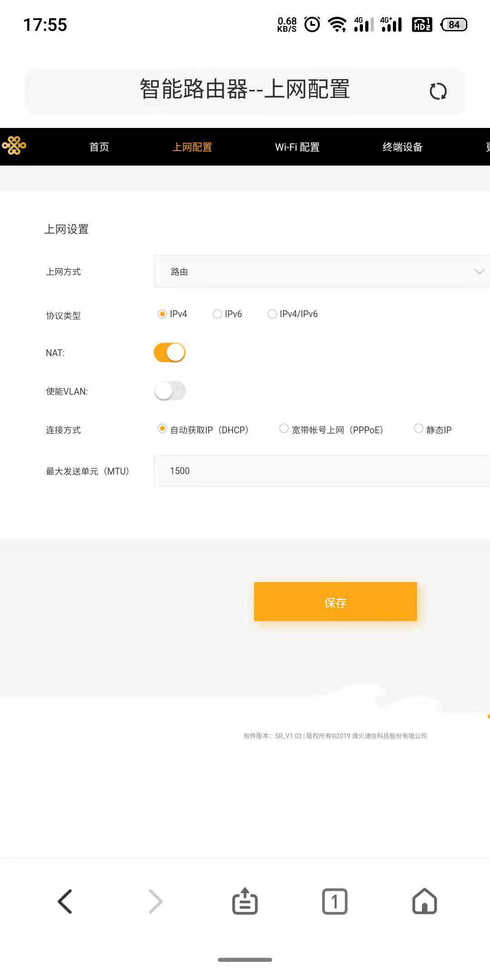Select 宽带帐号上网 (PPPoE) connection mode
The image size is (490, 980).
tap(284, 429)
